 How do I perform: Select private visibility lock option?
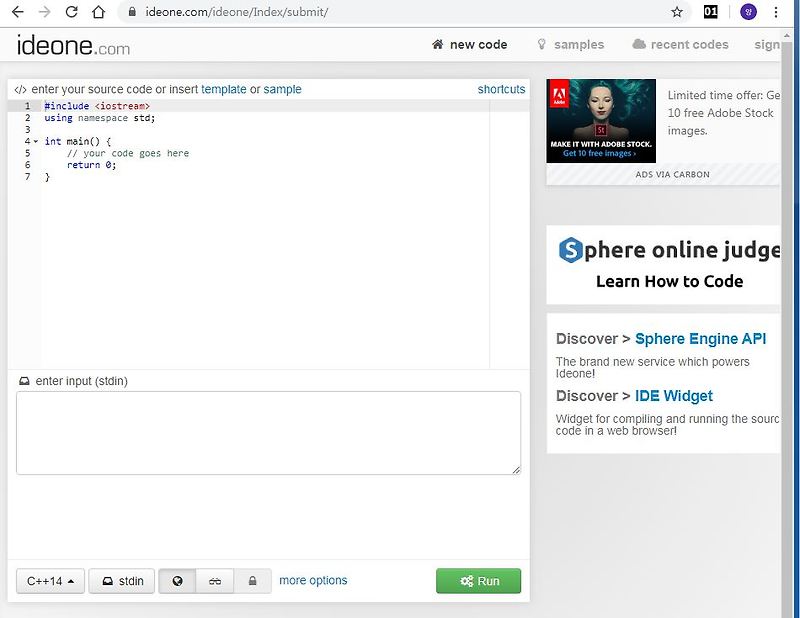[x=253, y=581]
